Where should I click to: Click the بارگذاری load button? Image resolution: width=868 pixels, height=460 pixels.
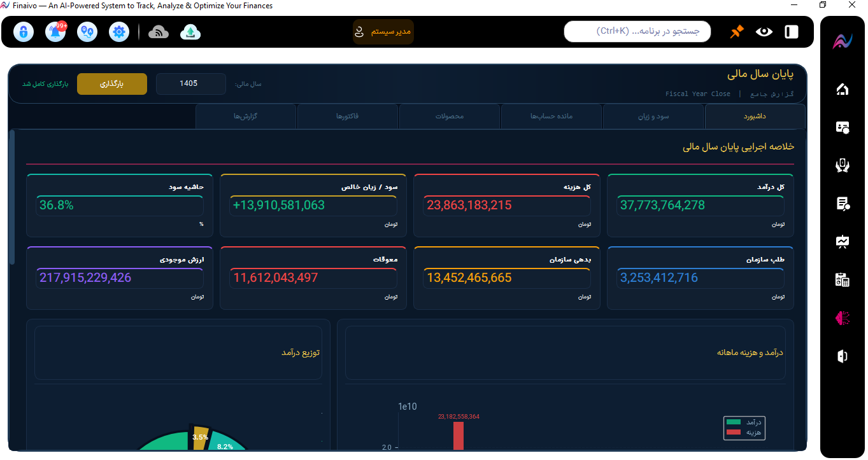coord(112,84)
